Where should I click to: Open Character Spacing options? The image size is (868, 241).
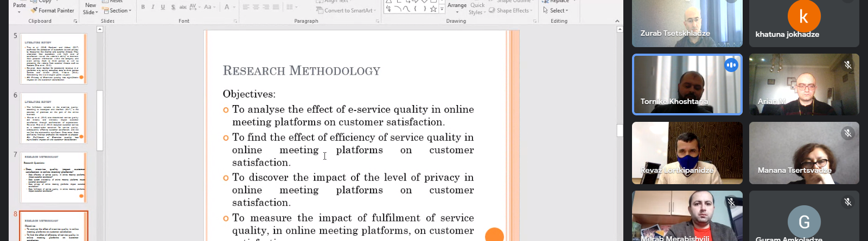tap(194, 7)
